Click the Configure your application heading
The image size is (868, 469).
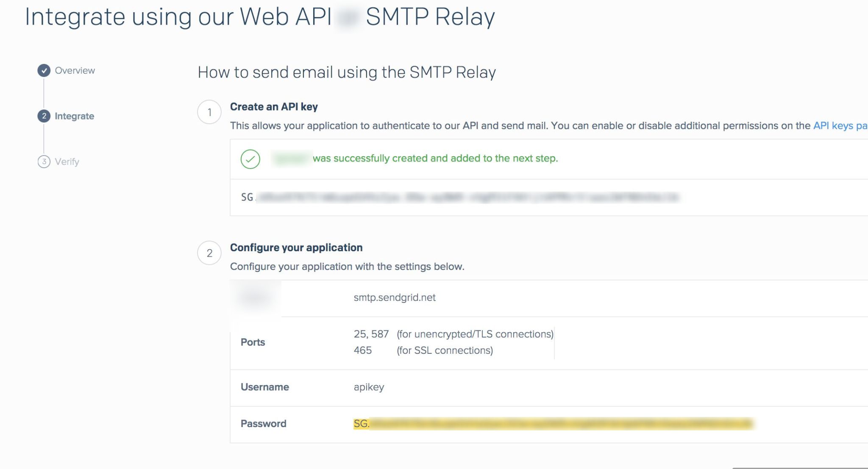(x=296, y=247)
